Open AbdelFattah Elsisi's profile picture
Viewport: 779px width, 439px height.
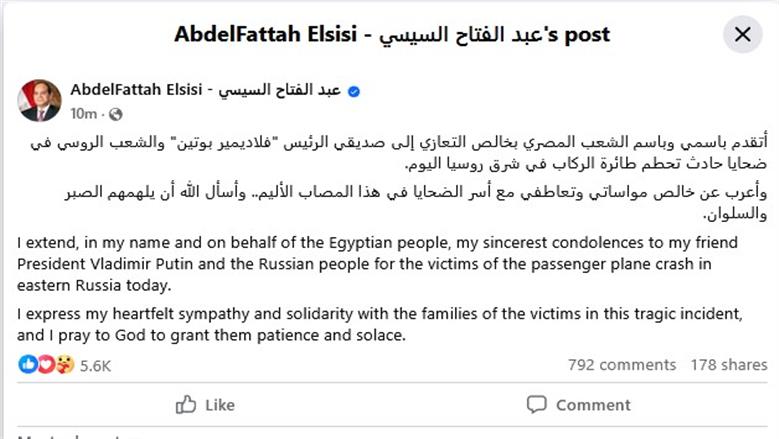click(x=40, y=101)
